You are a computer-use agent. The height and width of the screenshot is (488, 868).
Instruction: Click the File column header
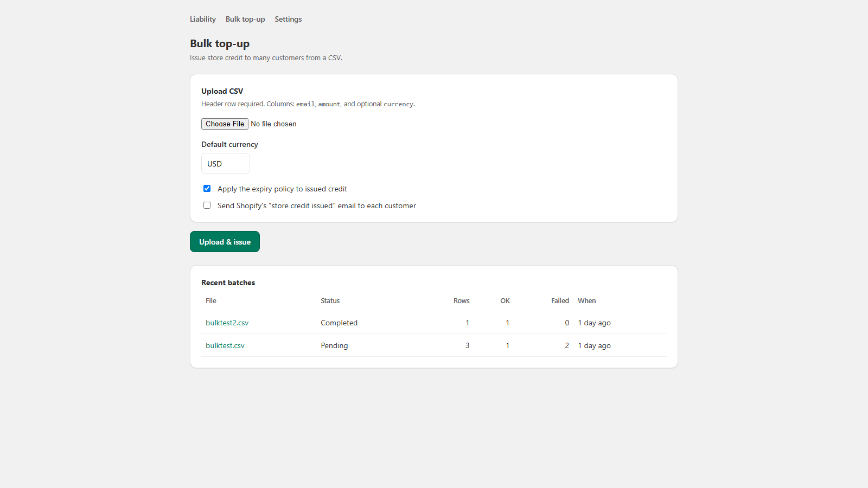pyautogui.click(x=211, y=300)
